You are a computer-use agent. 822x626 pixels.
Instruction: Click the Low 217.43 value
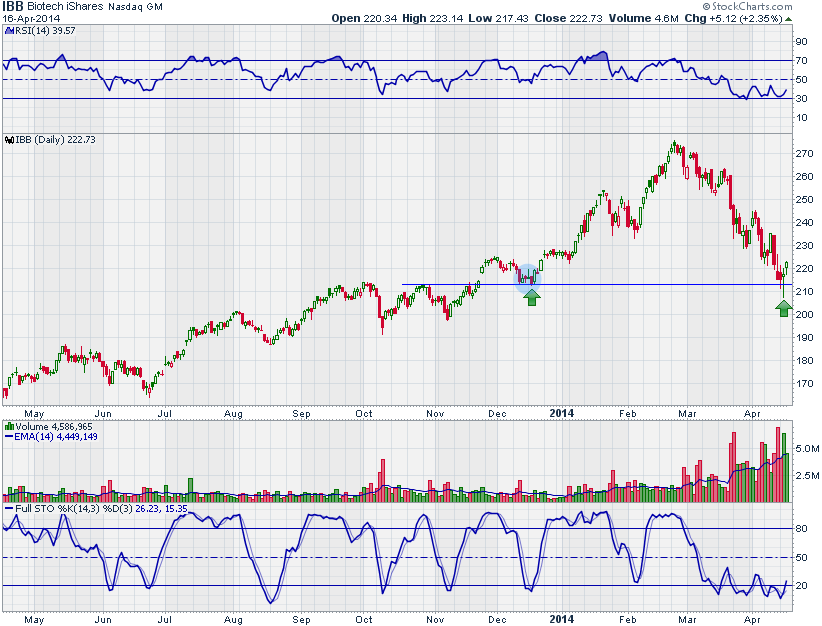pos(498,18)
